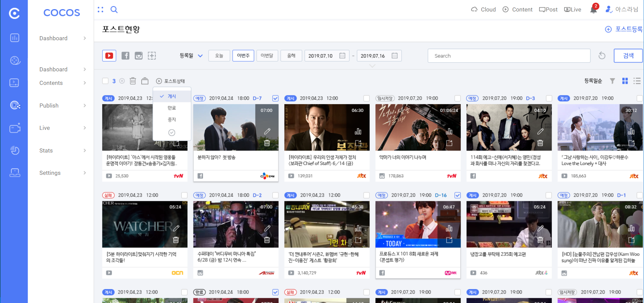Open notifications bell with badge 2
The height and width of the screenshot is (303, 644).
tap(594, 9)
